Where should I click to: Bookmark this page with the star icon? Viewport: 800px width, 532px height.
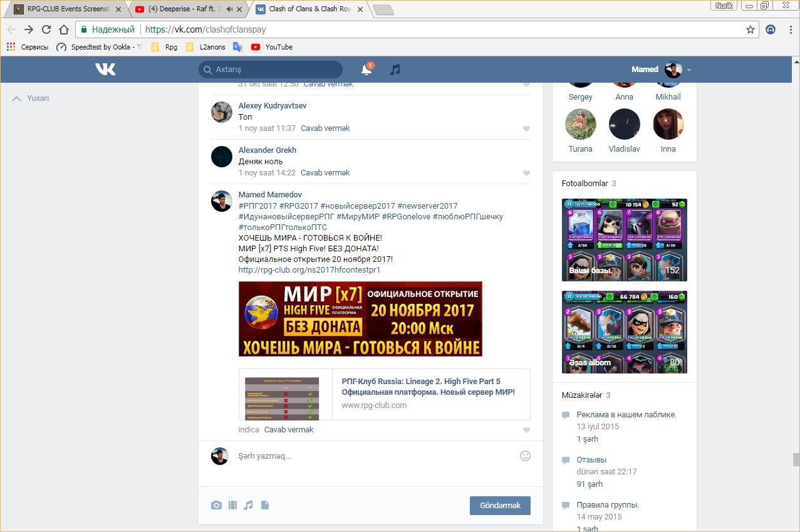751,29
